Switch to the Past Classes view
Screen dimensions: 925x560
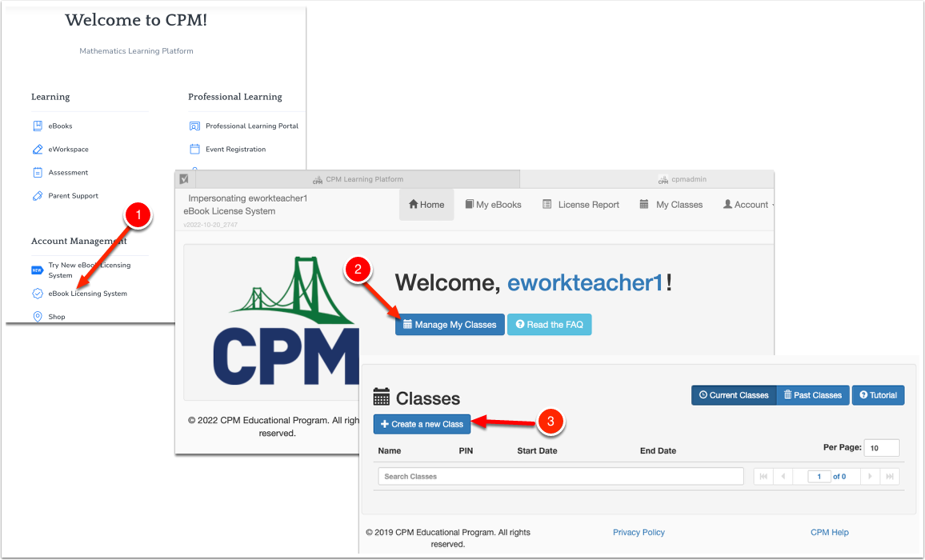click(812, 394)
